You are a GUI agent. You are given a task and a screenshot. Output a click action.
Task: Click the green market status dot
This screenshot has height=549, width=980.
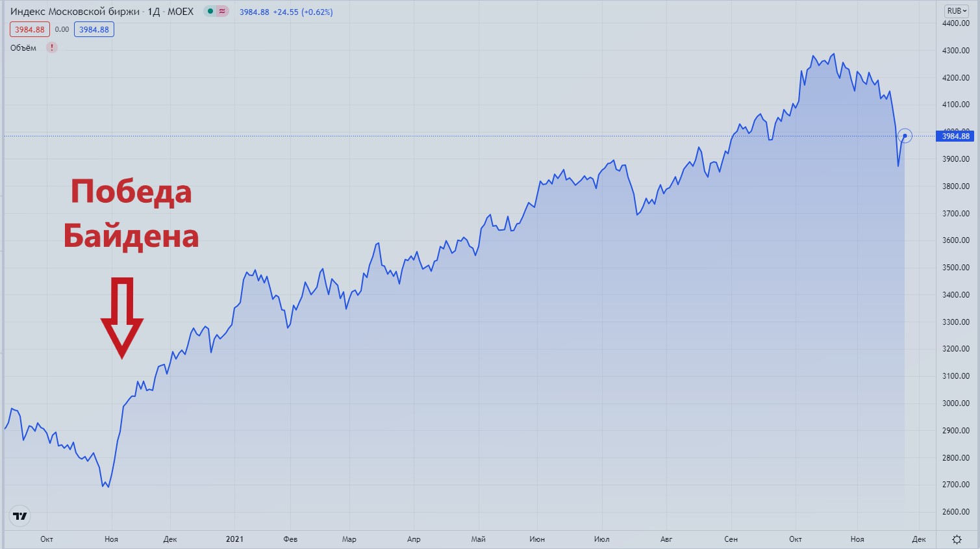point(210,12)
